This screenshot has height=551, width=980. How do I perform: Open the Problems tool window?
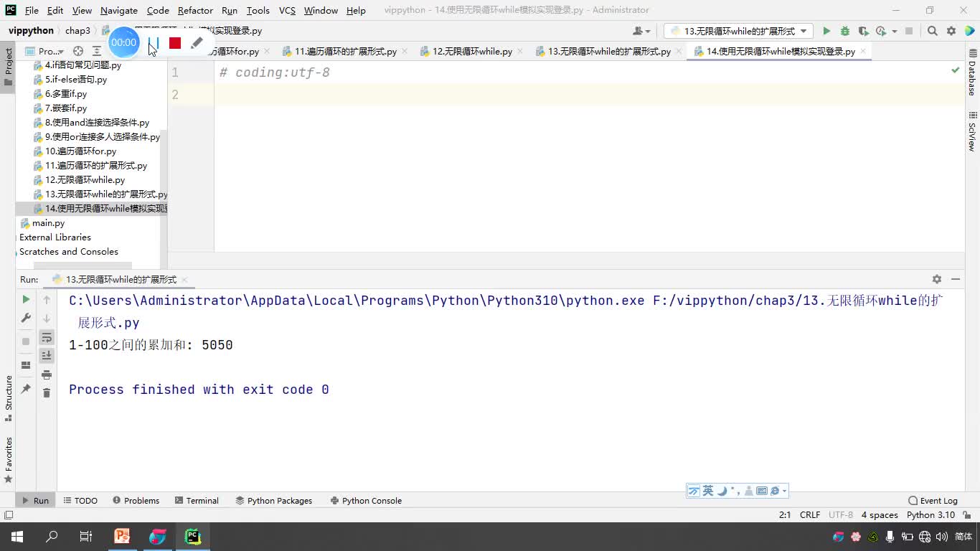click(x=136, y=501)
